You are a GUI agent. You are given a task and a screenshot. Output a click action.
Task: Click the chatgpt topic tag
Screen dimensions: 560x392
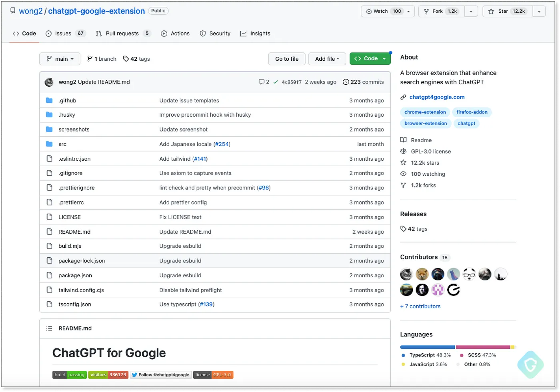pos(466,123)
